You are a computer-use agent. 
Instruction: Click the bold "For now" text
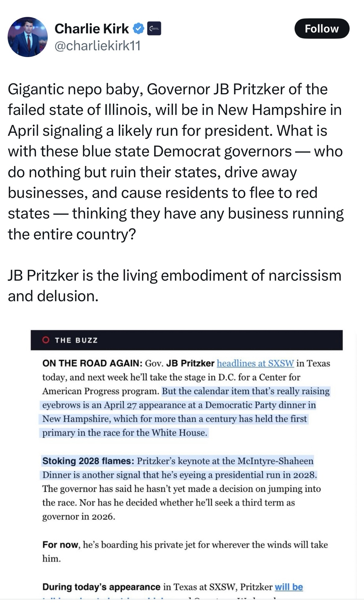point(60,545)
